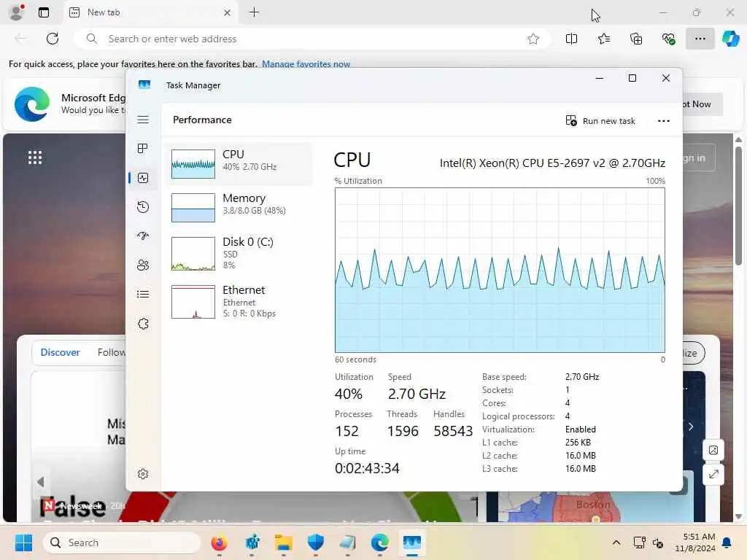Click Run new task button
This screenshot has width=747, height=560.
point(600,121)
